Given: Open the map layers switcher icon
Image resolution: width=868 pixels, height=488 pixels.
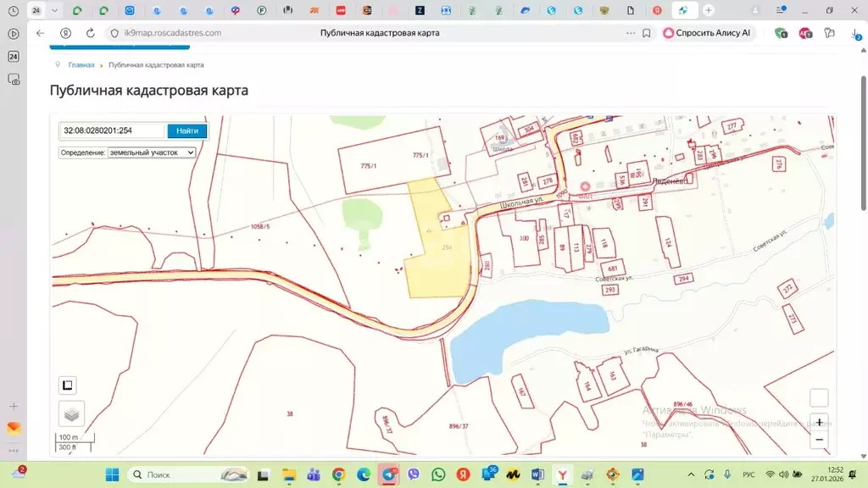Looking at the screenshot, I should click(71, 413).
